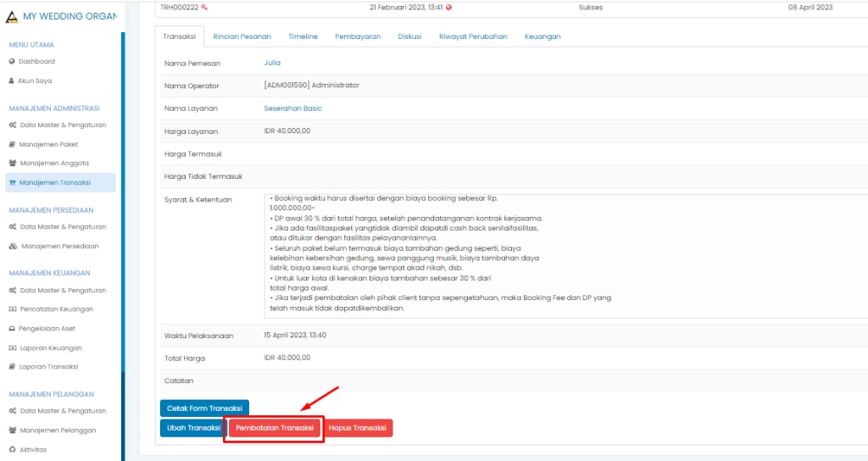Open the Timeline tab
The height and width of the screenshot is (461, 868).
pyautogui.click(x=303, y=37)
